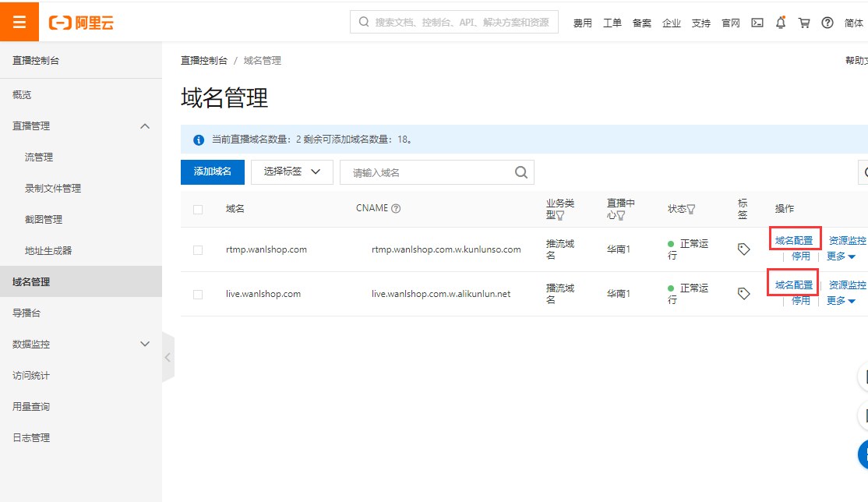Click CNAME rtmp.wanlshop.com.w.kunlunso.com
868x502 pixels.
446,249
